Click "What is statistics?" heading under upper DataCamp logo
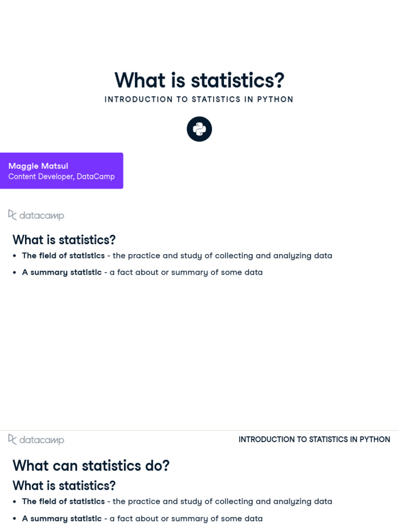 coord(64,240)
